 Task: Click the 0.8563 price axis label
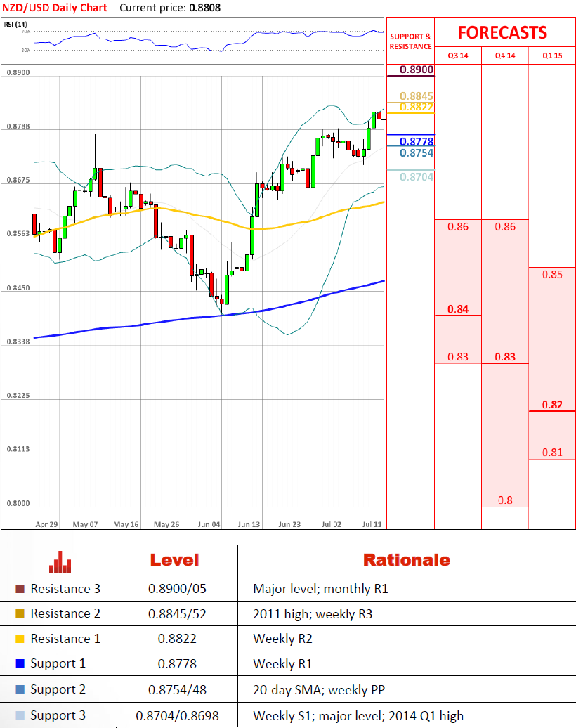click(18, 234)
